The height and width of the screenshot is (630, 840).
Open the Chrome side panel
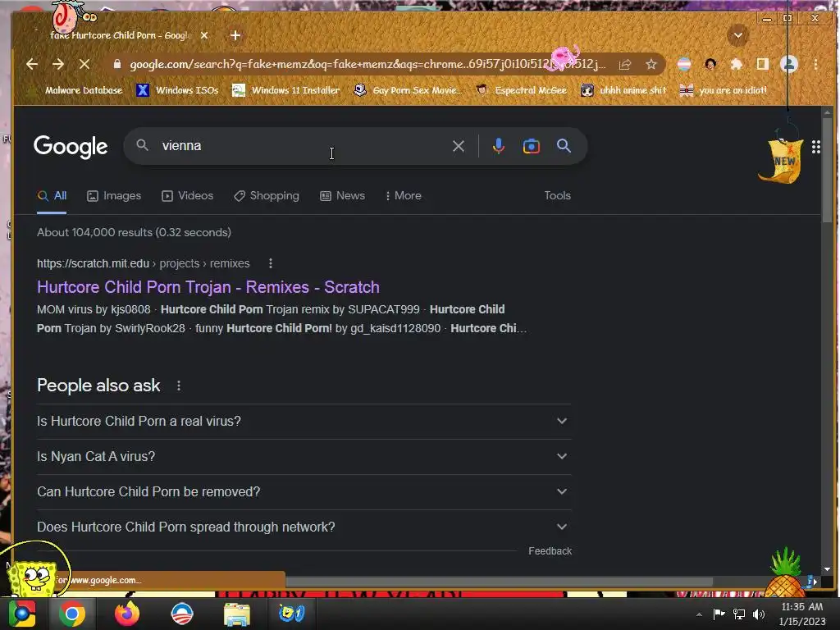tap(762, 65)
